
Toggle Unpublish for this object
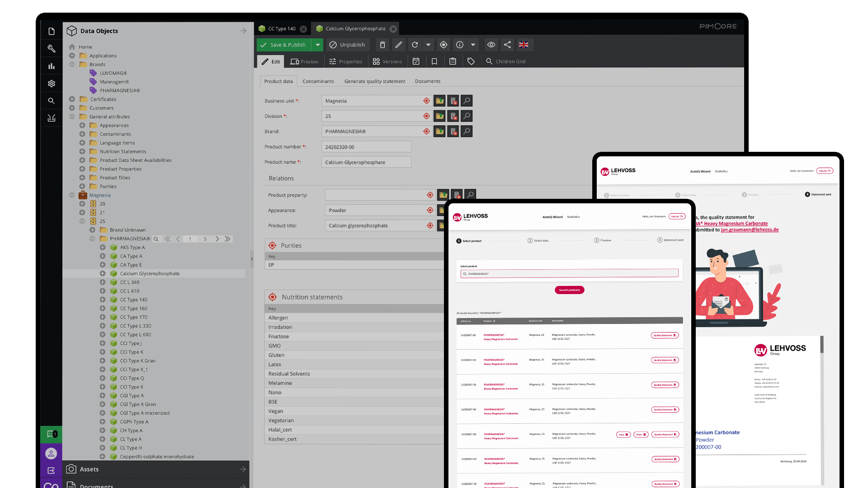[347, 45]
